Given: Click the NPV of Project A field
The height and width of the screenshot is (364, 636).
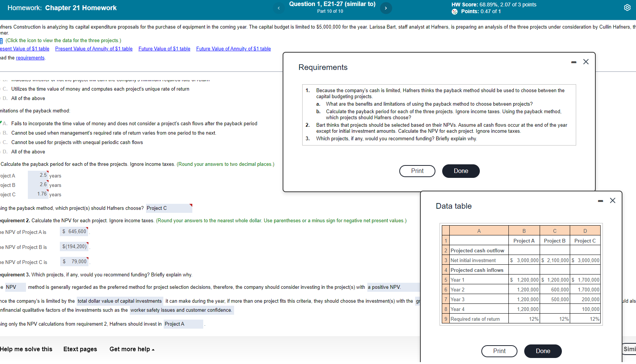Looking at the screenshot, I should (x=74, y=232).
